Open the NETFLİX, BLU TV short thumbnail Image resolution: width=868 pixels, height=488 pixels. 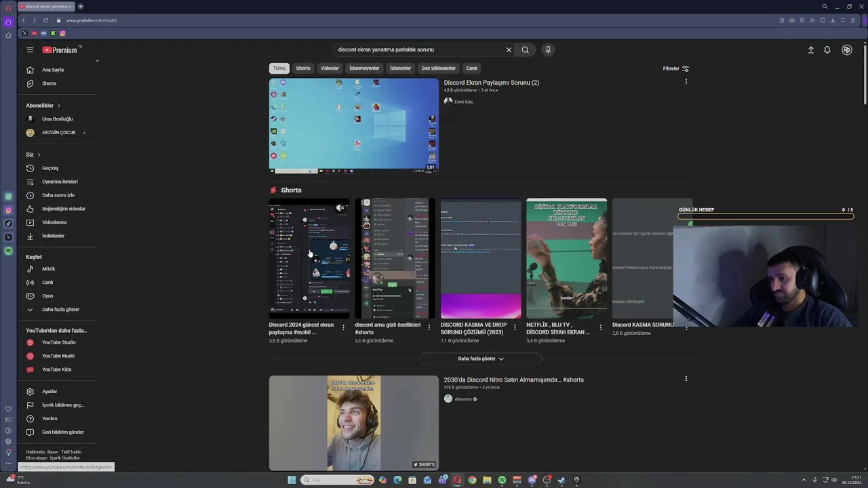click(x=566, y=258)
